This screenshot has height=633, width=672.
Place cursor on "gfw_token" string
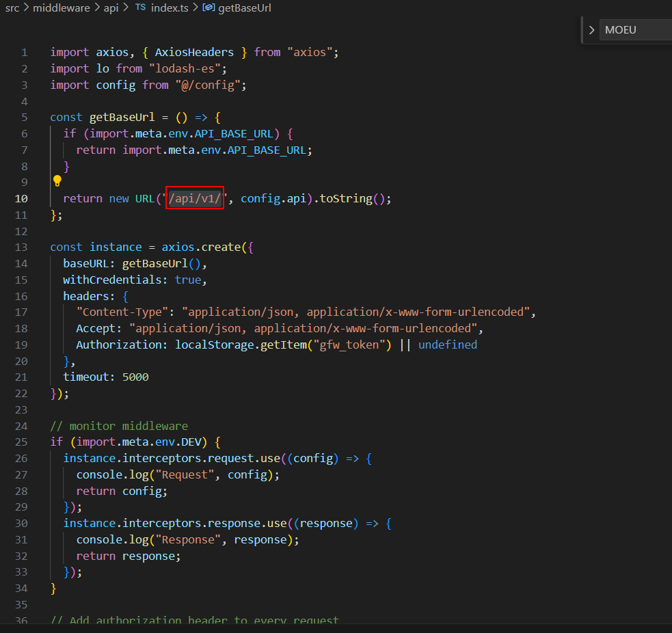tap(349, 345)
